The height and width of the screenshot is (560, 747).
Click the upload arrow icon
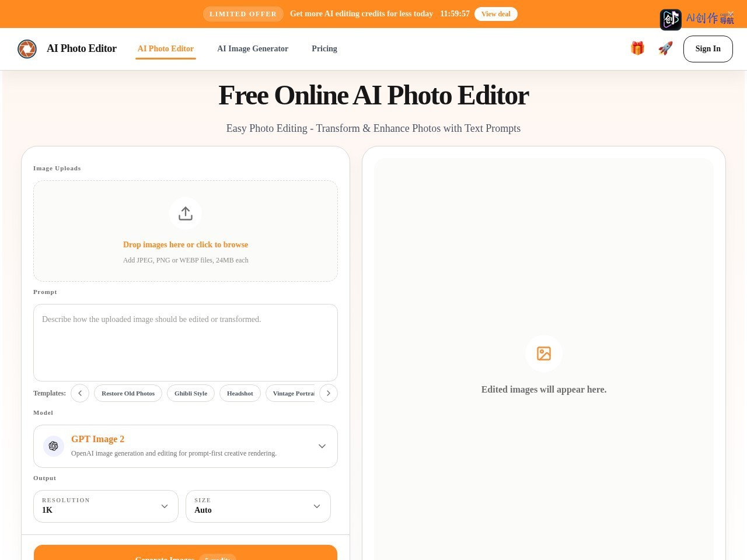[186, 213]
